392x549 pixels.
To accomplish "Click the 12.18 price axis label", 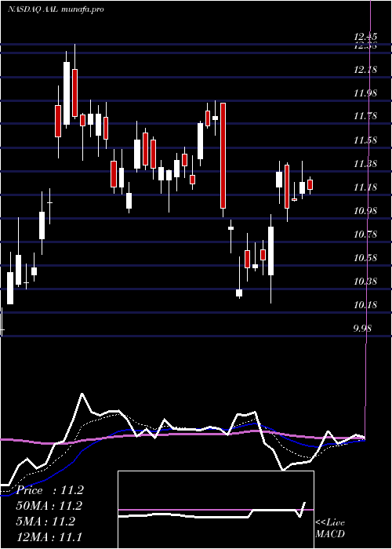I will 365,70.
